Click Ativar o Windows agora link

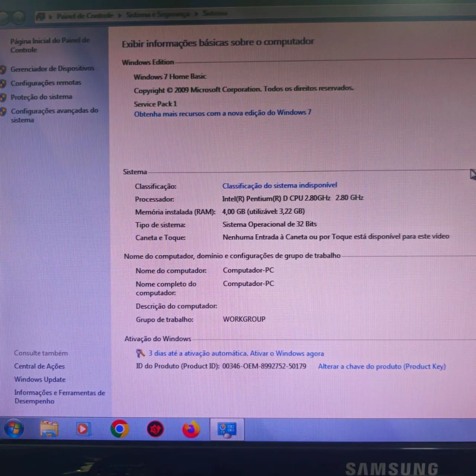(287, 353)
